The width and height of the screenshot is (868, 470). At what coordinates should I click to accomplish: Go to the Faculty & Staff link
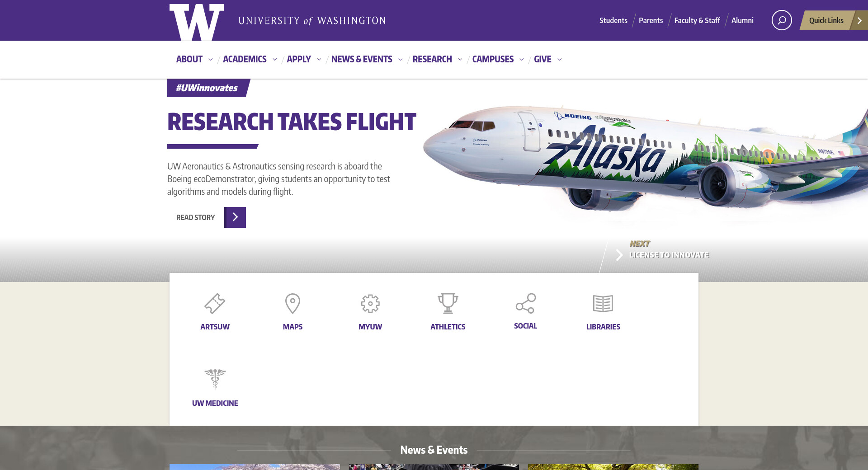(697, 20)
